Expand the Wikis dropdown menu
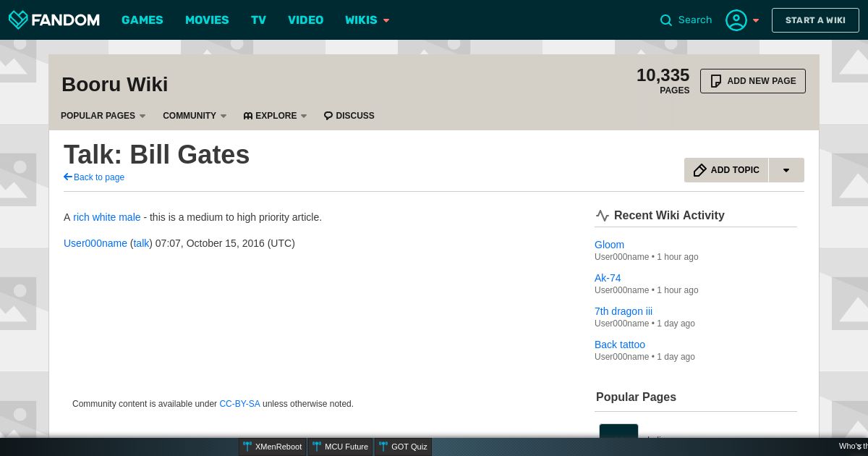 click(x=367, y=20)
